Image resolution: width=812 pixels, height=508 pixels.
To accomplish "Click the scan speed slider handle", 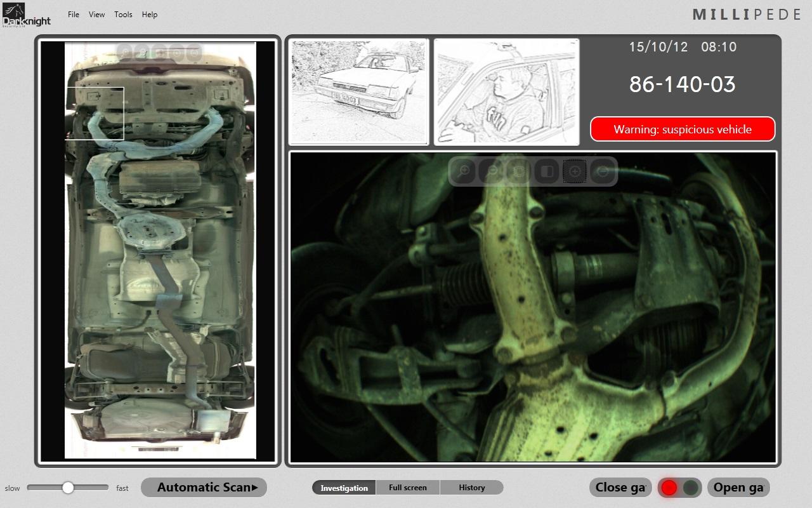I will coord(68,488).
